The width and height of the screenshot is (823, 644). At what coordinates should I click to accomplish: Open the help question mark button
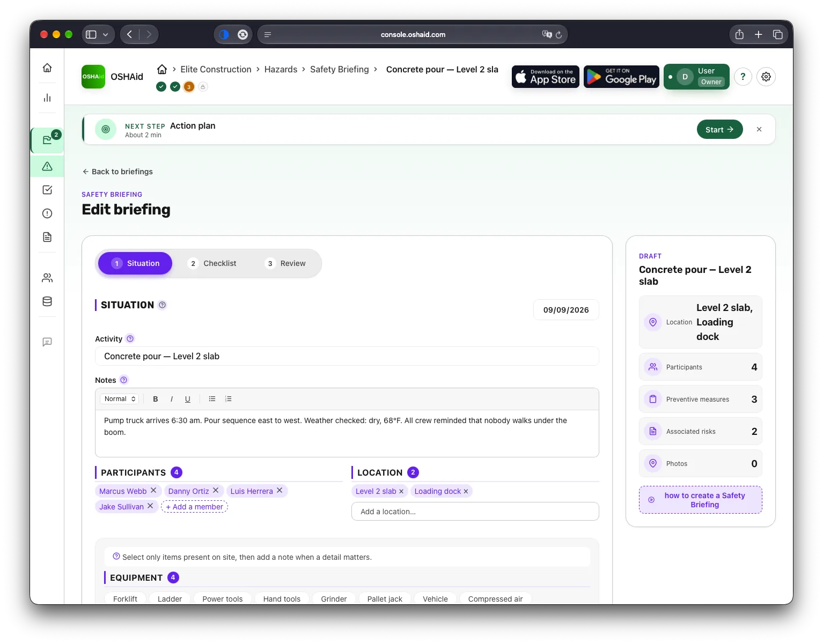[x=743, y=77]
